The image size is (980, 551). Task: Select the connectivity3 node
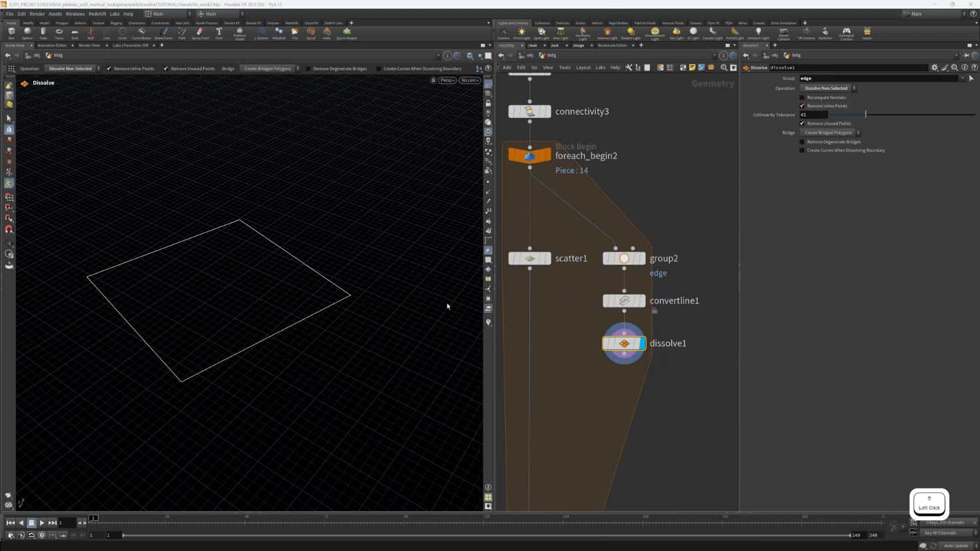coord(530,112)
